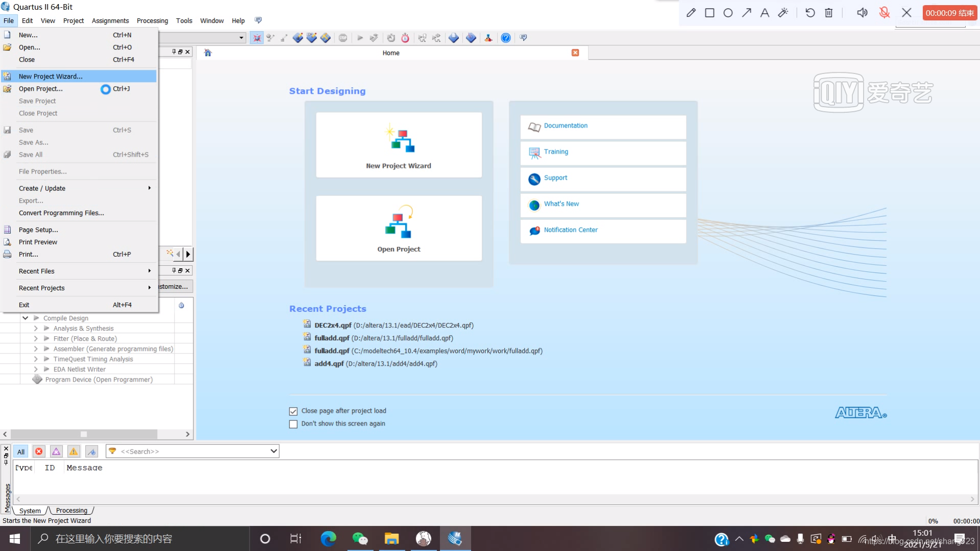Collapse the Compile Design tree node

[x=25, y=318]
